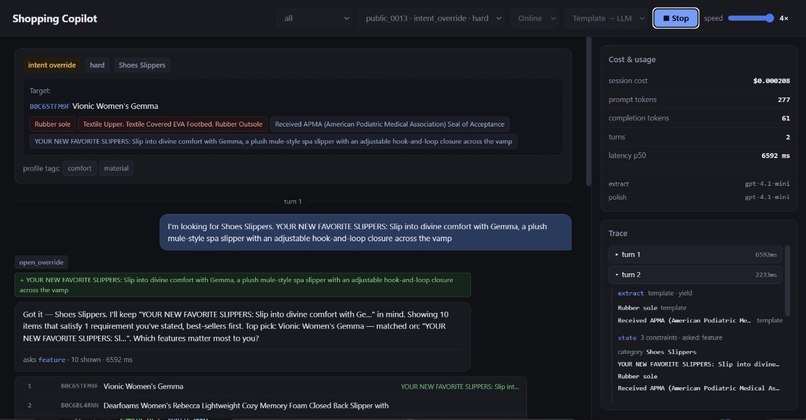Expand turn 1 in Trace panel
Viewport: 806px width, 420px height.
click(695, 254)
